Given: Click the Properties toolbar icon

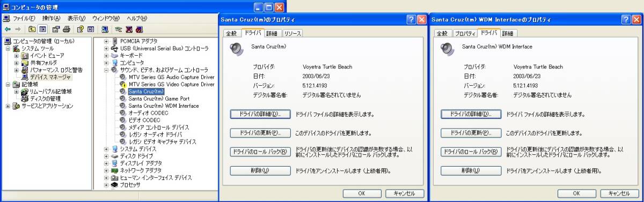Looking at the screenshot, I should [x=56, y=29].
